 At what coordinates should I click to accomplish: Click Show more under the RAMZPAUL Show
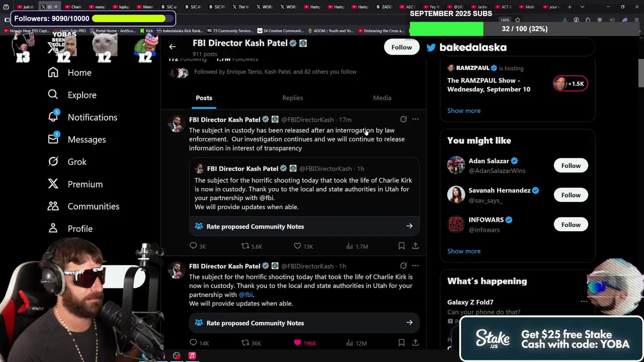(464, 111)
